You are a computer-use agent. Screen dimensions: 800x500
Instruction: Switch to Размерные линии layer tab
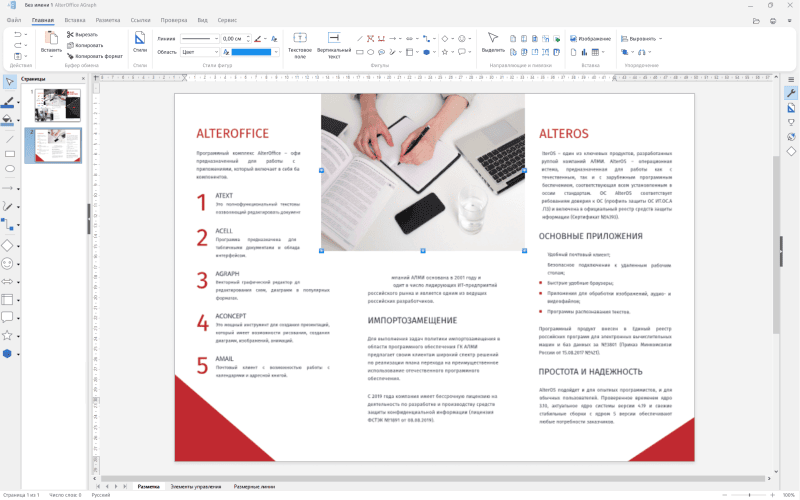[254, 487]
